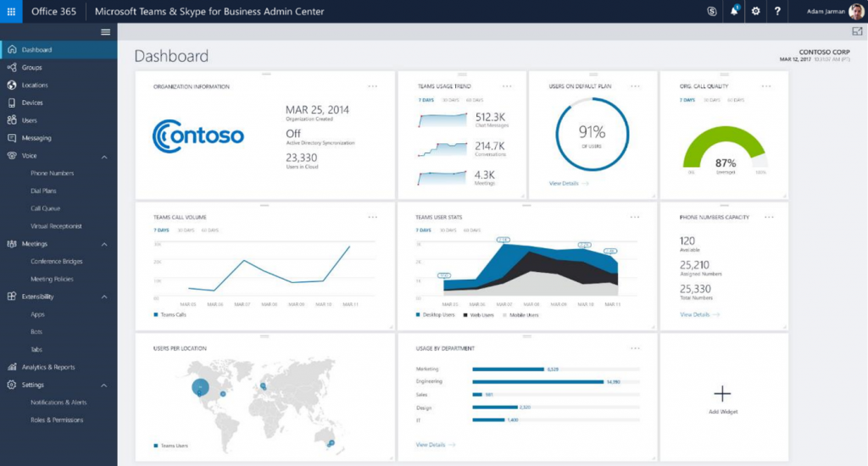
Task: Click the Users people icon
Action: coord(12,120)
